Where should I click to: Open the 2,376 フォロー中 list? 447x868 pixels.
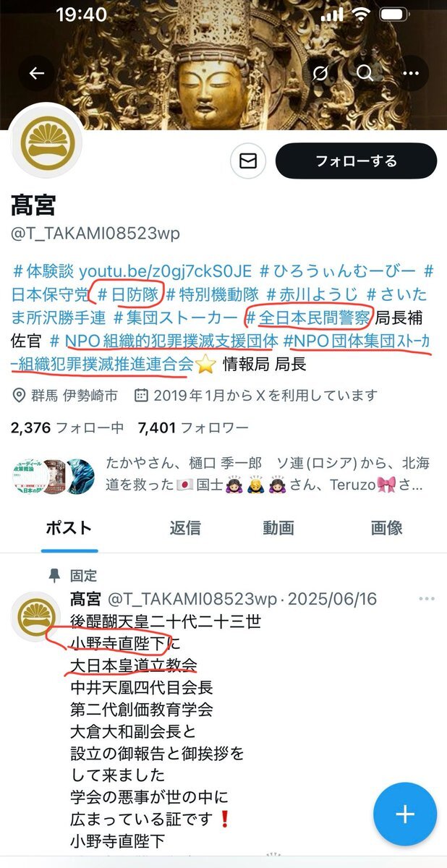coord(67,427)
